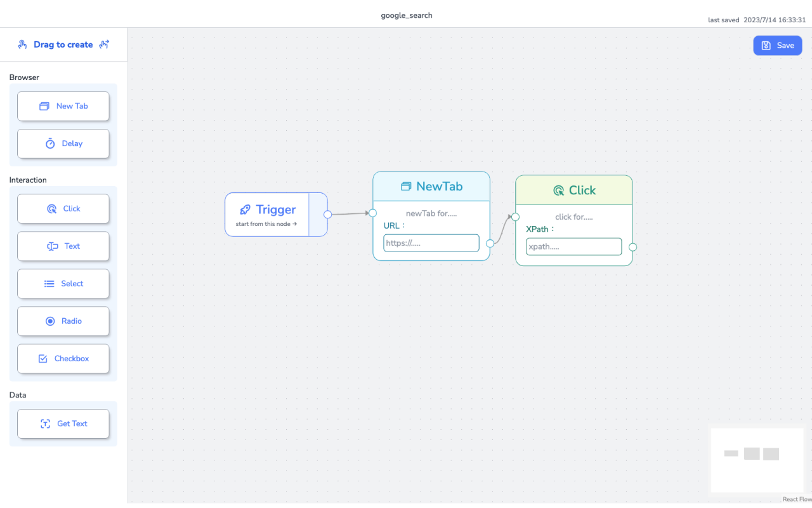
Task: Click the XPath field on the Click node
Action: tap(573, 246)
